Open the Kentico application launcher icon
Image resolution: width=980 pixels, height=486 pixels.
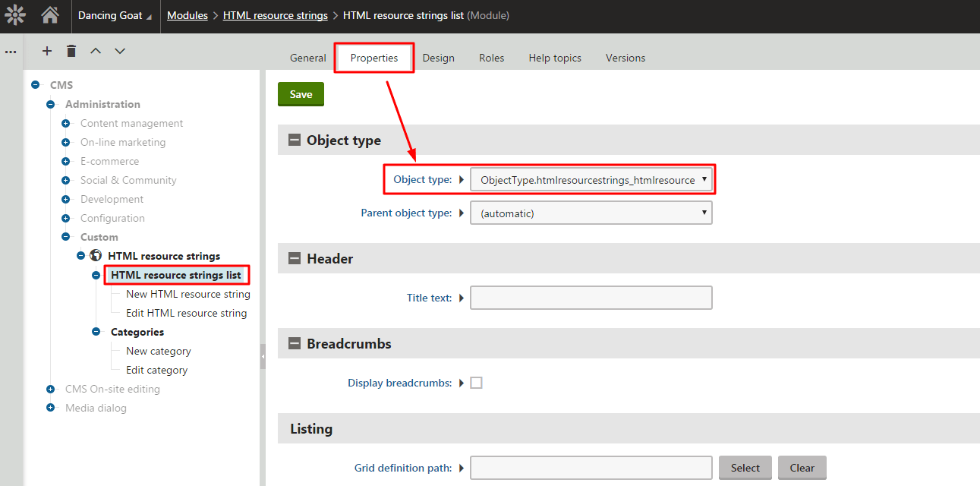point(15,15)
